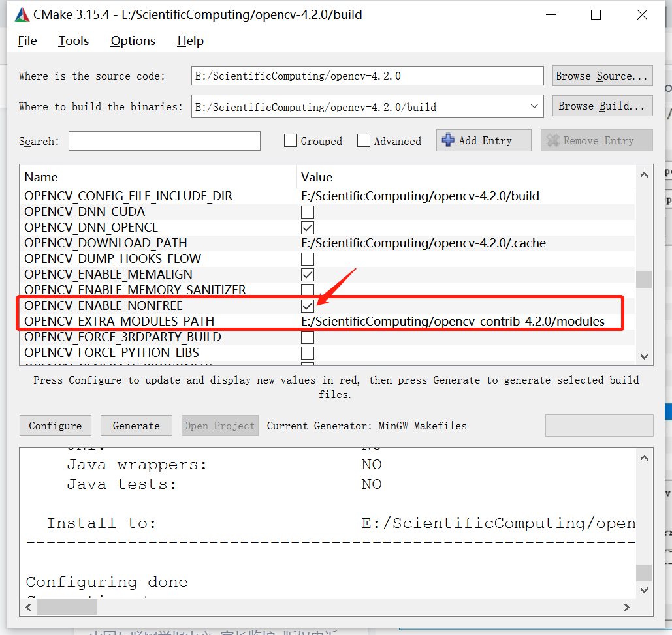Expand the build binaries path dropdown
The height and width of the screenshot is (635, 672).
click(534, 106)
